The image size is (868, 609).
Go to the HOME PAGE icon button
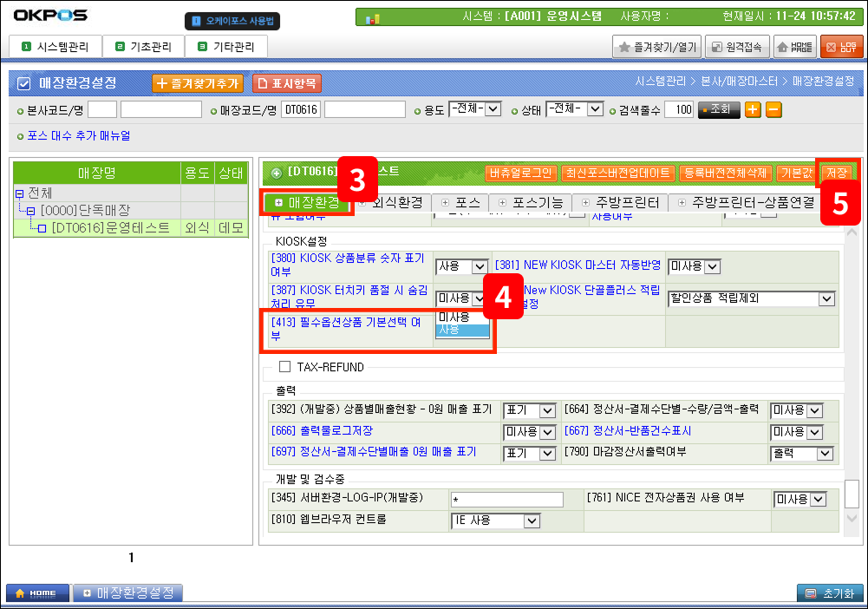pos(794,47)
